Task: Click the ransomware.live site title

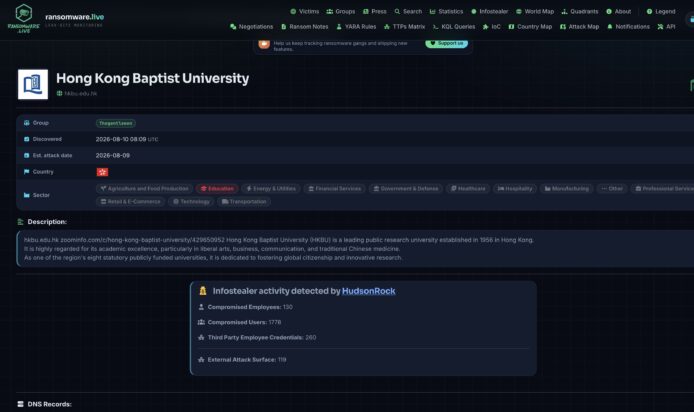Action: [74, 17]
